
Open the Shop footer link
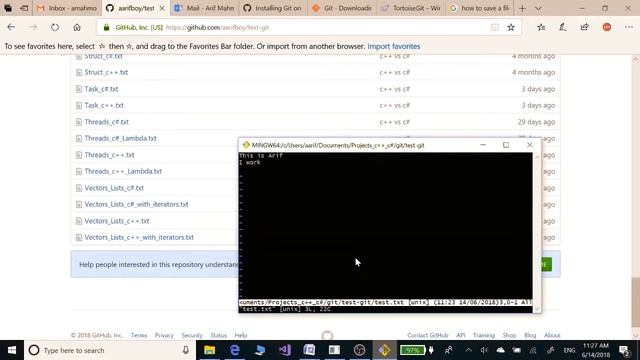click(509, 335)
